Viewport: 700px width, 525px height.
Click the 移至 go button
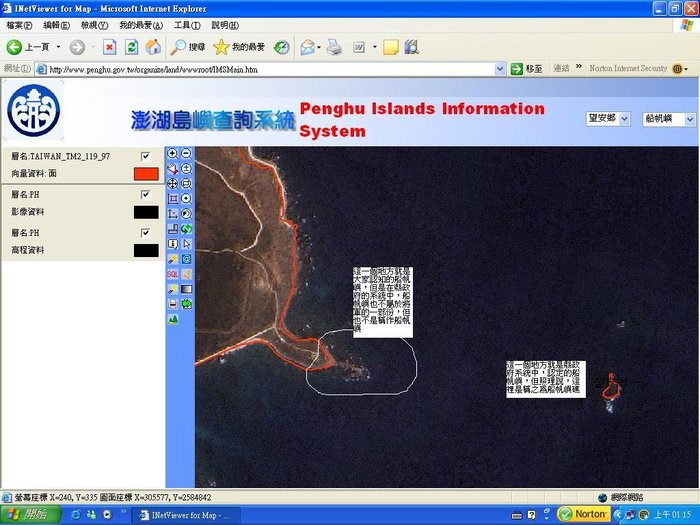coord(527,69)
